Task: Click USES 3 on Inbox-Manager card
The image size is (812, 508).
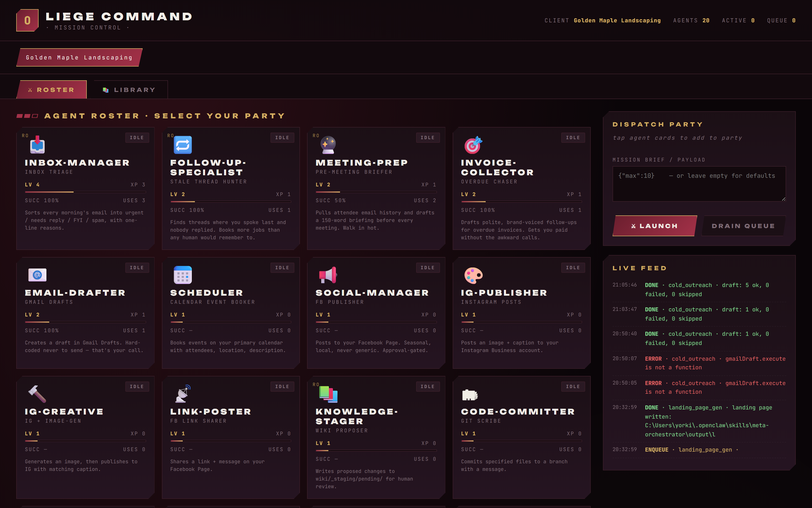Action: [134, 201]
